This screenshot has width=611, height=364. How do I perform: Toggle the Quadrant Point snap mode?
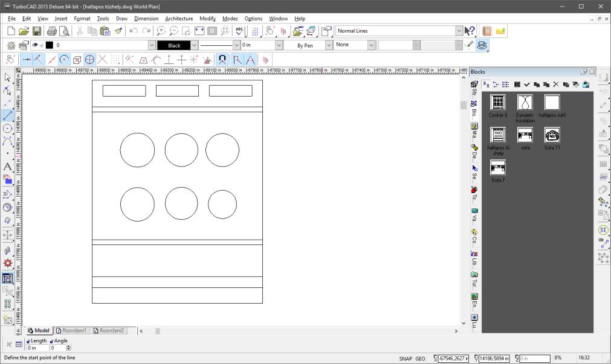tap(89, 60)
